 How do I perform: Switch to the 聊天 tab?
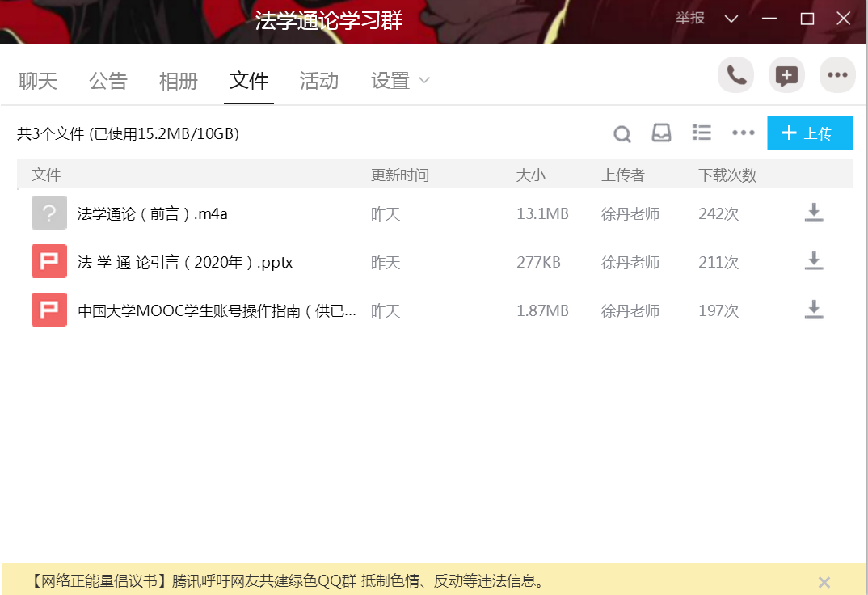point(38,81)
